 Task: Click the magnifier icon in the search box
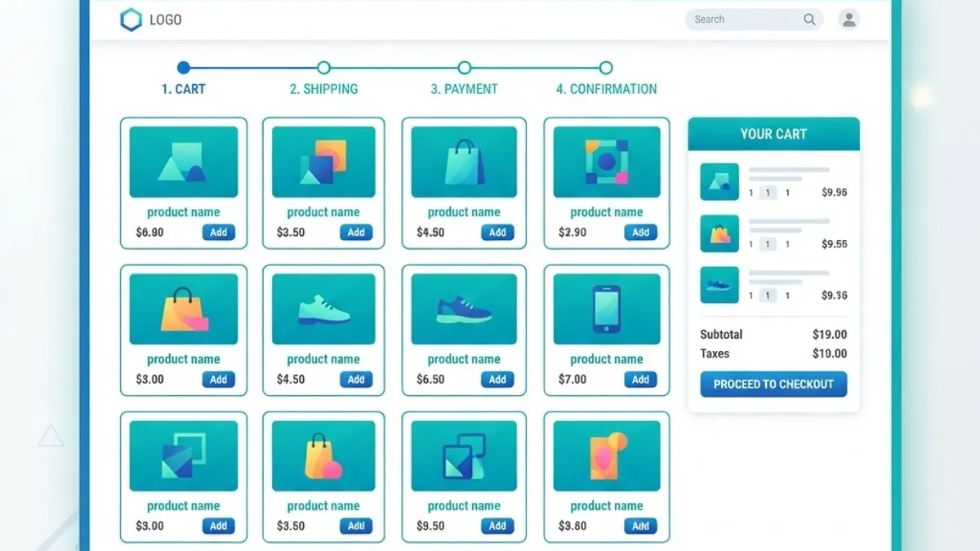click(809, 20)
